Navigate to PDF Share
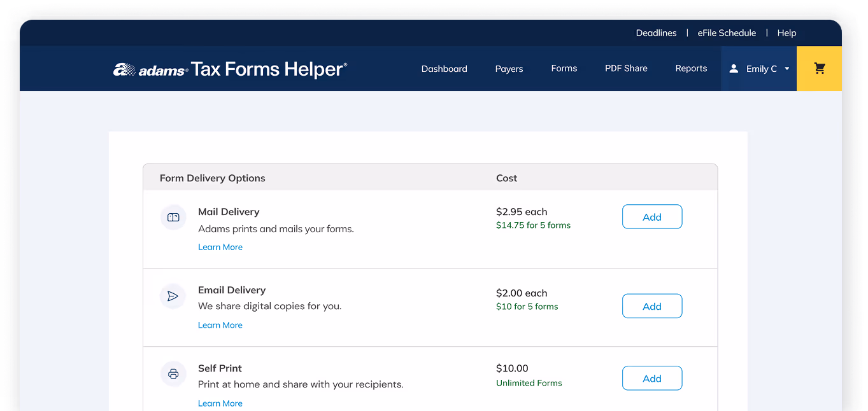 click(x=626, y=68)
